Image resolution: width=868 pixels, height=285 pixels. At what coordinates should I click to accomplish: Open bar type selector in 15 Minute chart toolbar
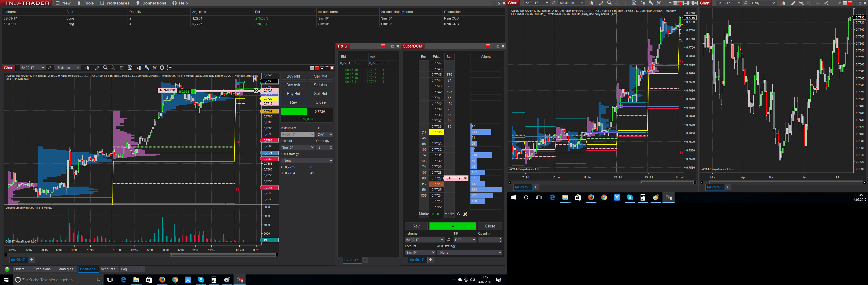pos(87,68)
